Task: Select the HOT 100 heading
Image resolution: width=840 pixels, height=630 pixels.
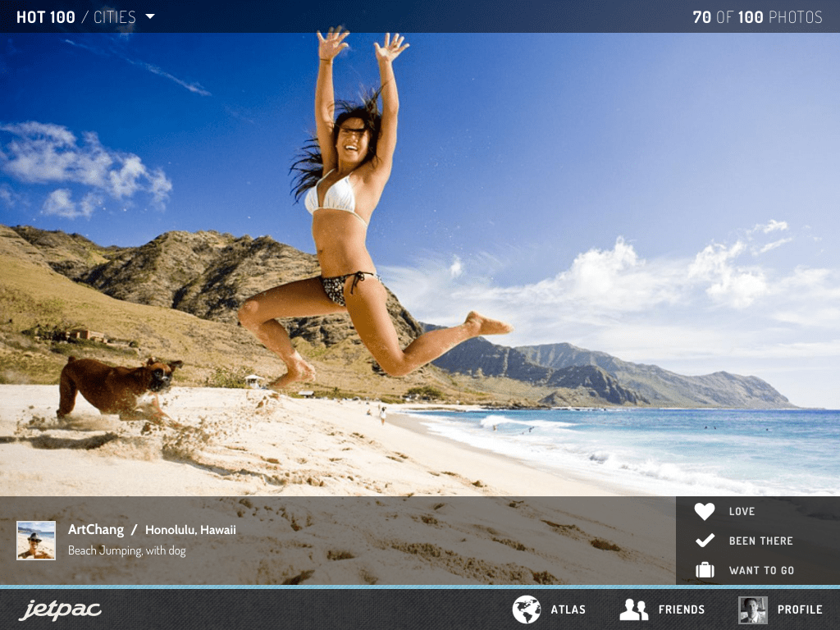Action: point(46,17)
